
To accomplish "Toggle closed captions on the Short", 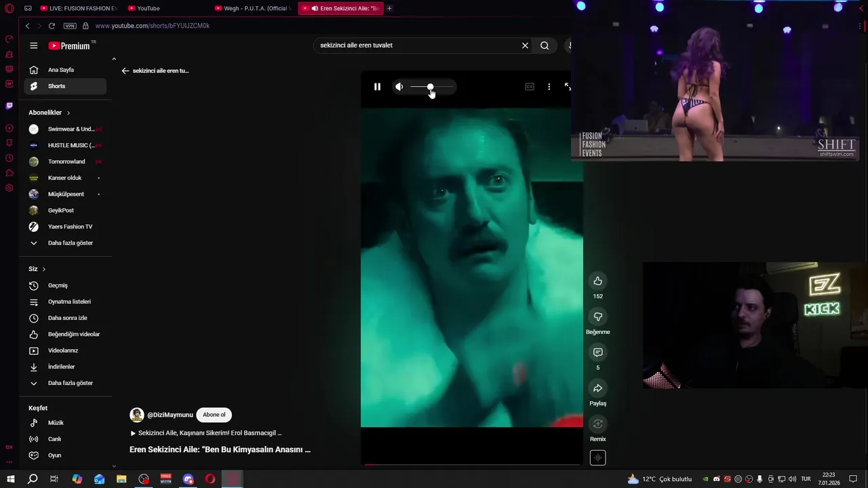I will 530,87.
